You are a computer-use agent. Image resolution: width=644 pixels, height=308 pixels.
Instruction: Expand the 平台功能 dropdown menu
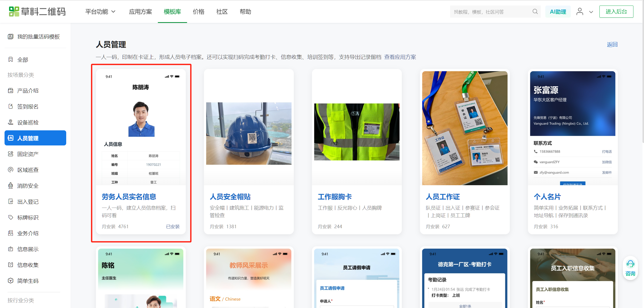pos(100,12)
